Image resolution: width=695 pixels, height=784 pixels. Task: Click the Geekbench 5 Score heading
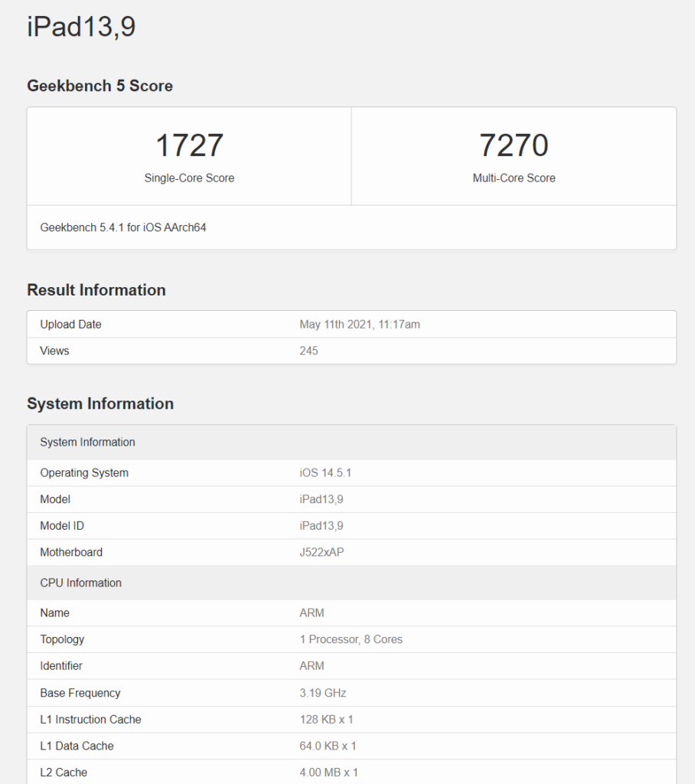pos(100,86)
